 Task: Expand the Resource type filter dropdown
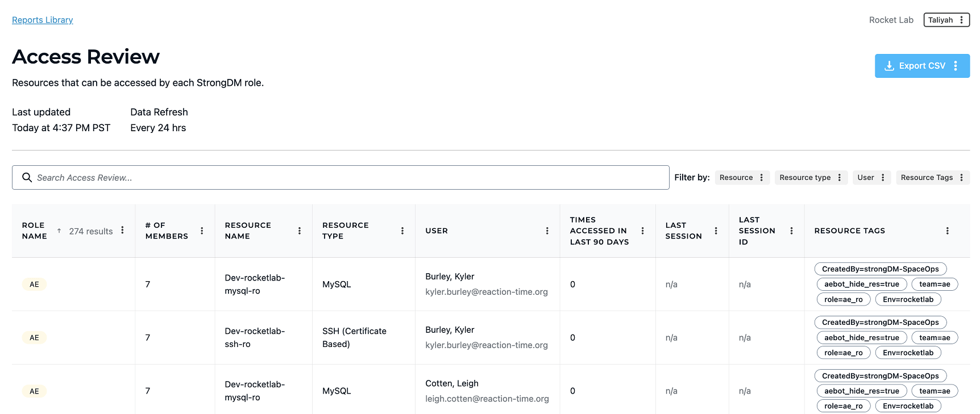coord(810,178)
